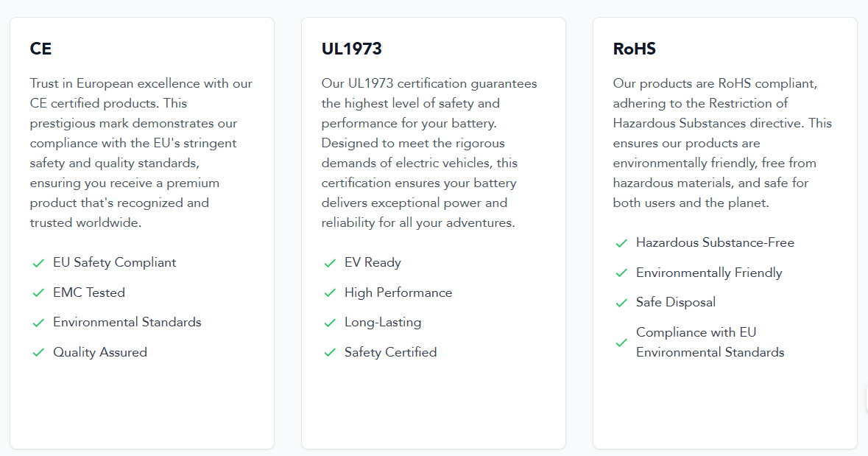Click the RoHS compliance description paragraph
The width and height of the screenshot is (868, 456).
[x=722, y=143]
